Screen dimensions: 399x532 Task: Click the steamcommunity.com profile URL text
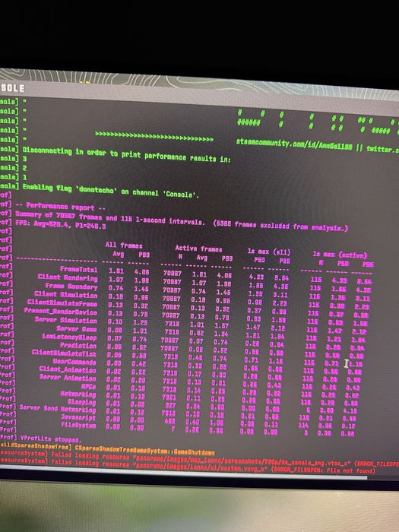point(294,144)
